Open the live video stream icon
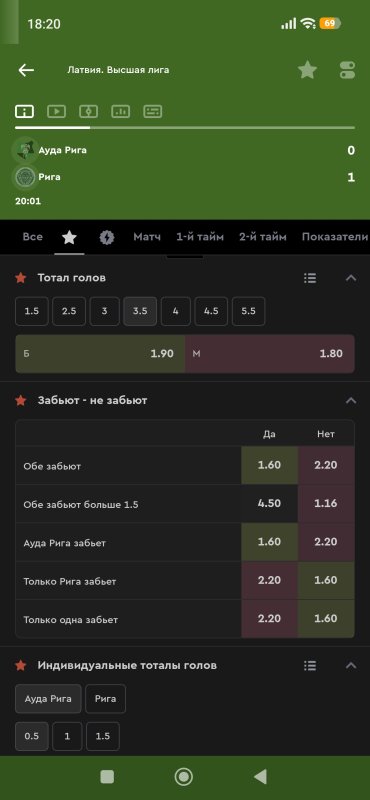 click(57, 111)
